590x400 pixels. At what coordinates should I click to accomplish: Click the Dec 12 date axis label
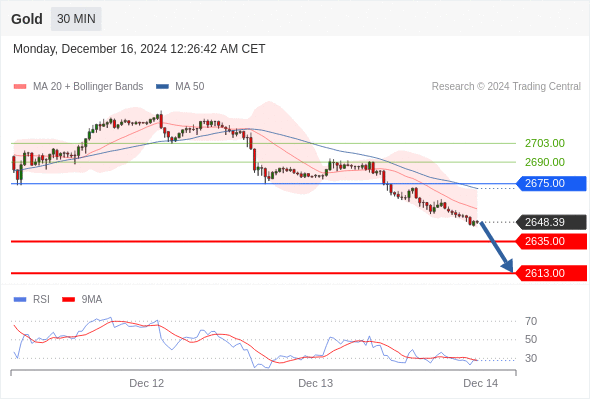click(x=146, y=383)
